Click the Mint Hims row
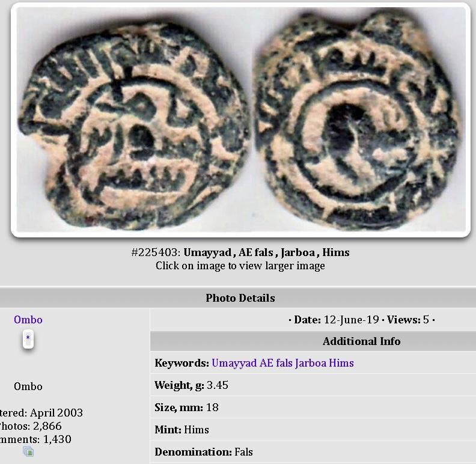Viewport: 476px width, 464px height. pyautogui.click(x=313, y=429)
